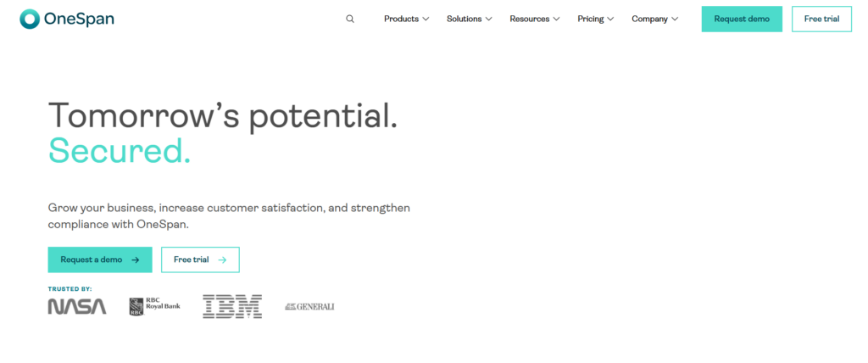The image size is (868, 363).
Task: Click the IBM logo
Action: [232, 306]
